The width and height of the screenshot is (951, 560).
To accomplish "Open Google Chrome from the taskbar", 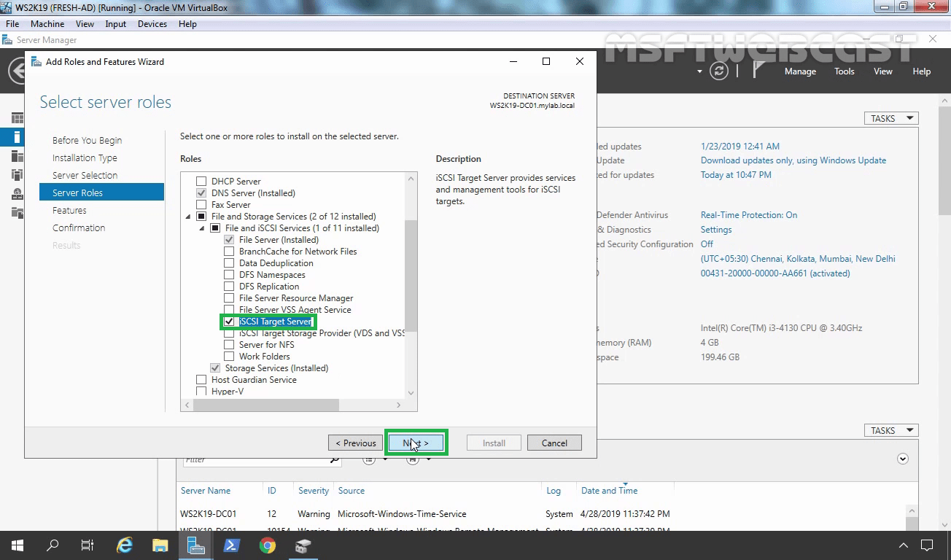I will click(268, 545).
